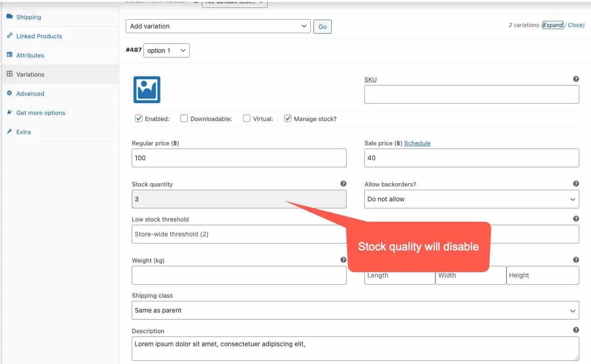
Task: Click the Regular price input field
Action: [239, 158]
